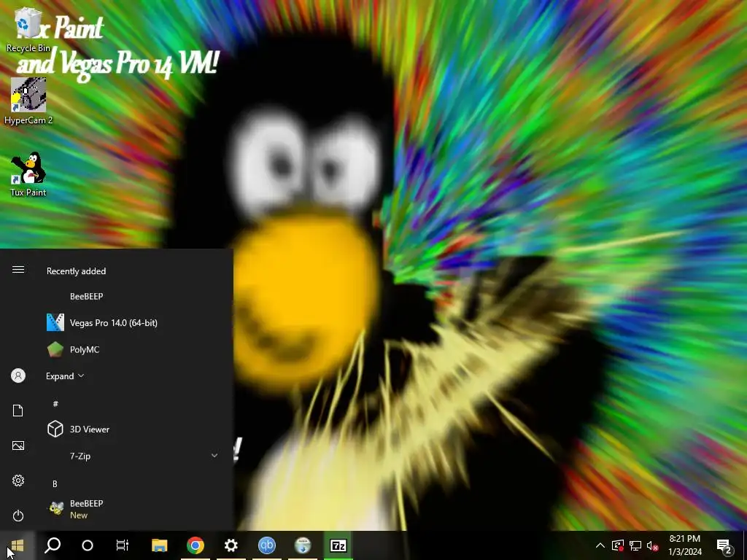The width and height of the screenshot is (747, 560).
Task: Open Settings gear in Start sidebar
Action: tap(18, 481)
